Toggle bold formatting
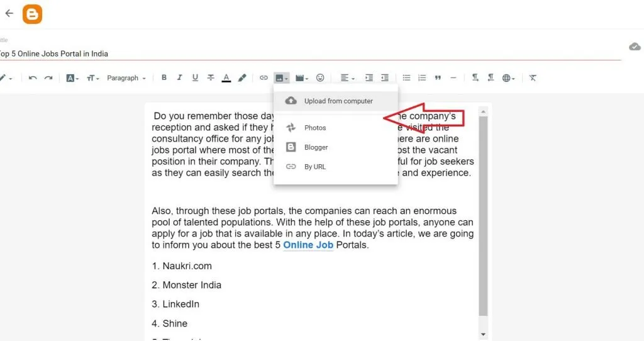Image resolution: width=644 pixels, height=341 pixels. [x=164, y=77]
